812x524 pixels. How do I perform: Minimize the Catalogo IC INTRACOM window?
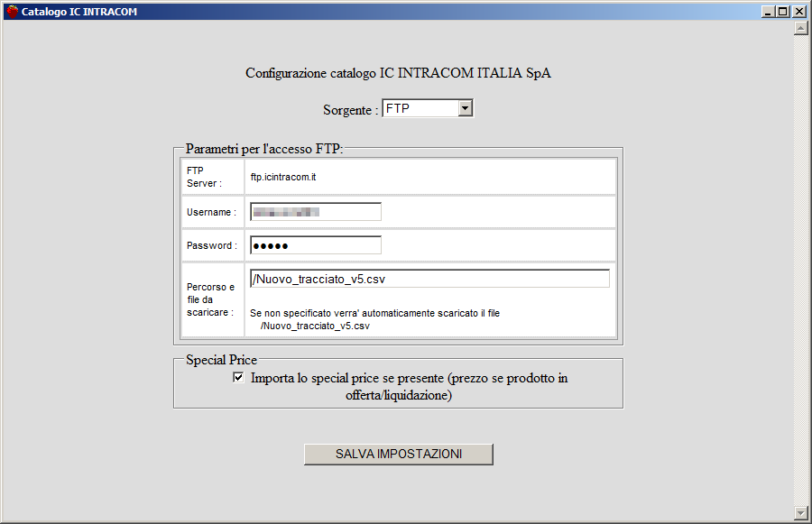coord(768,12)
